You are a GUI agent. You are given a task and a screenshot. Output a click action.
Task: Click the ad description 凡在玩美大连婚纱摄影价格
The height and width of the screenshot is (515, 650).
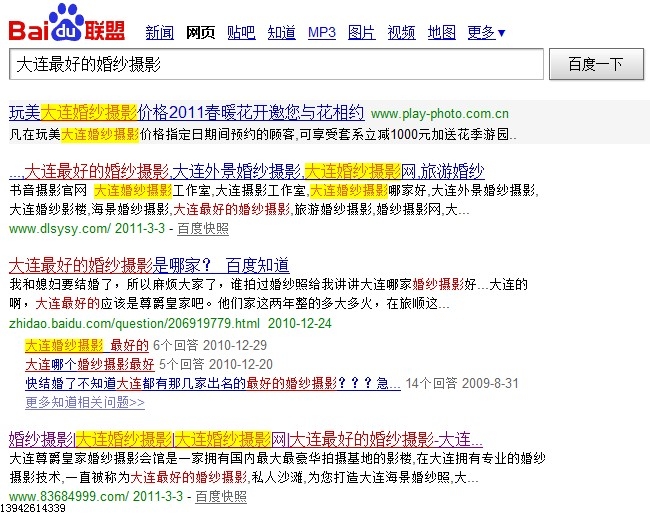coord(263,134)
